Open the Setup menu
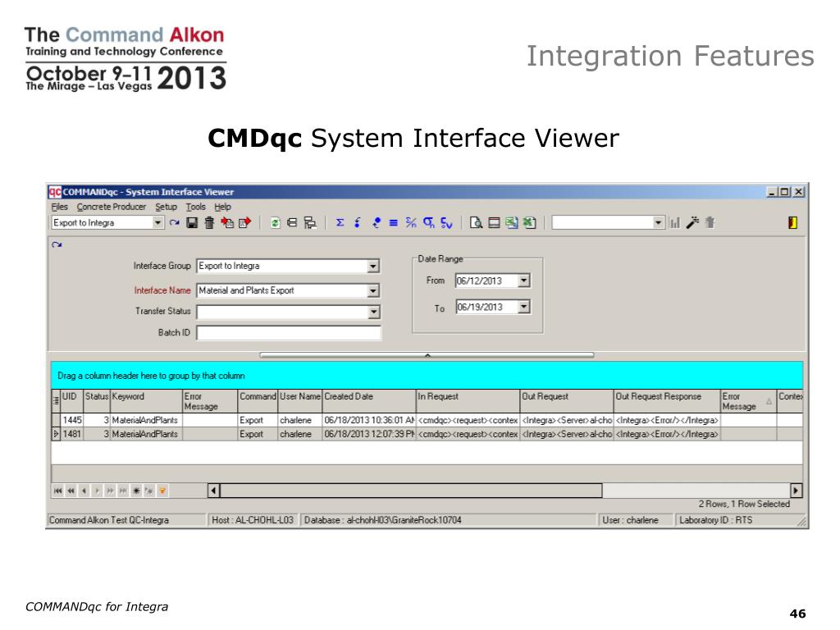 (166, 207)
